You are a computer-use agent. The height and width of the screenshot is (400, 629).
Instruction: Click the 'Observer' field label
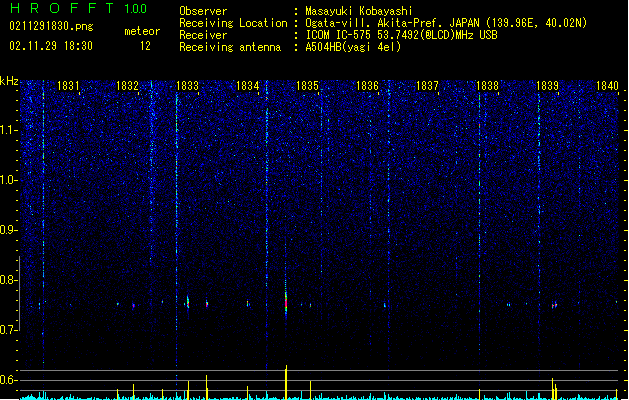click(203, 11)
